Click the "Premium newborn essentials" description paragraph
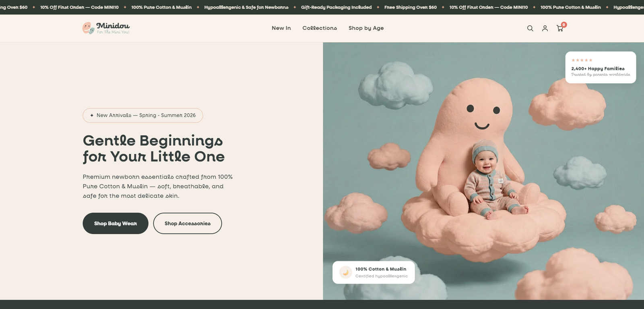 coord(158,186)
